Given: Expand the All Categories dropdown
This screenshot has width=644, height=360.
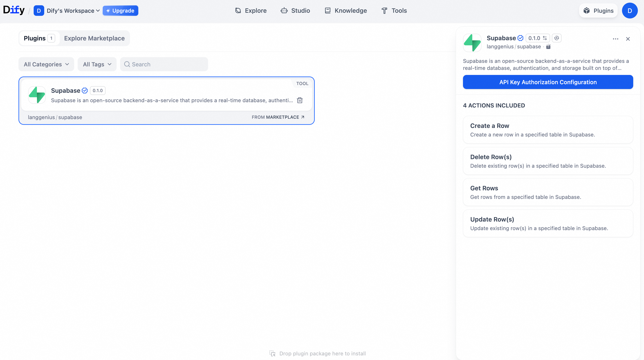Looking at the screenshot, I should point(46,64).
